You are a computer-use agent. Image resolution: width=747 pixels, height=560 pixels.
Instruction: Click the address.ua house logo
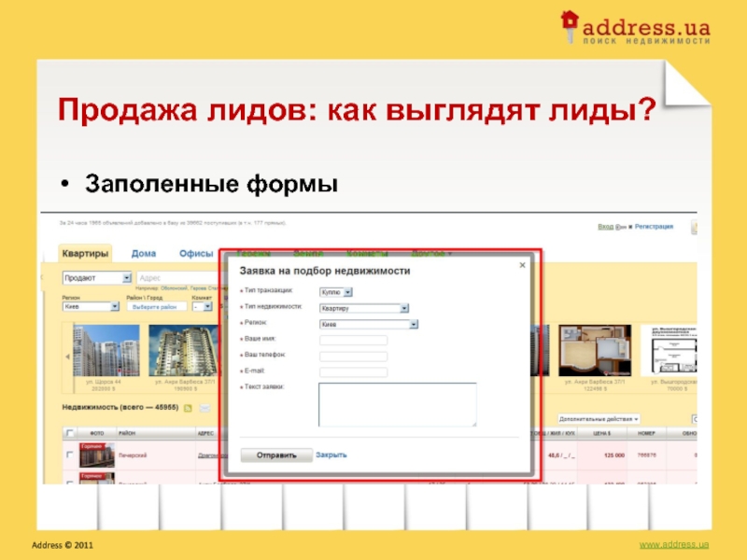570,27
